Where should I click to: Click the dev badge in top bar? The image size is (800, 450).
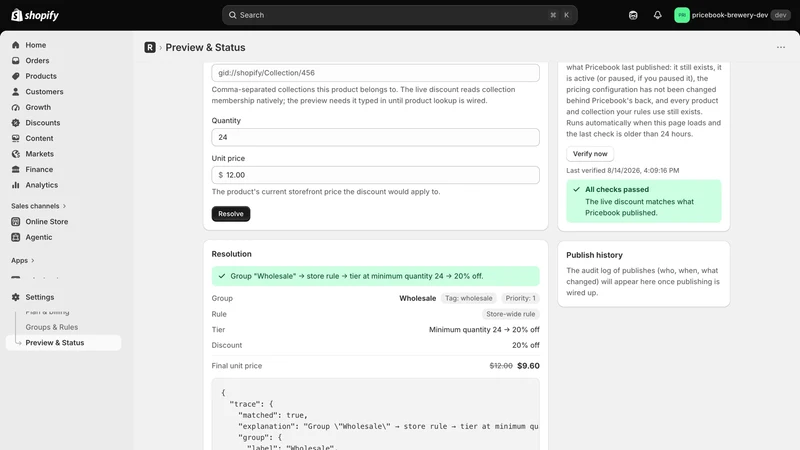coord(780,15)
